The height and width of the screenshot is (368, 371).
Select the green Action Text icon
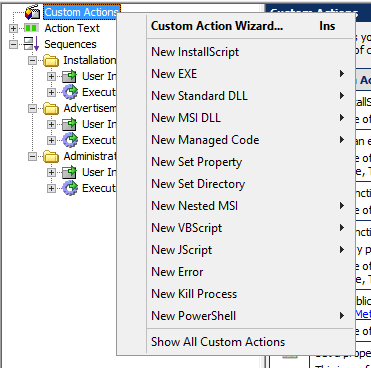pyautogui.click(x=32, y=28)
